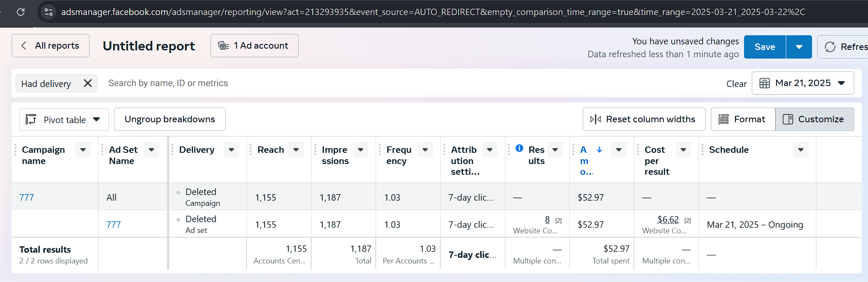Open the 777 campaign link
The height and width of the screenshot is (282, 868).
click(x=27, y=198)
